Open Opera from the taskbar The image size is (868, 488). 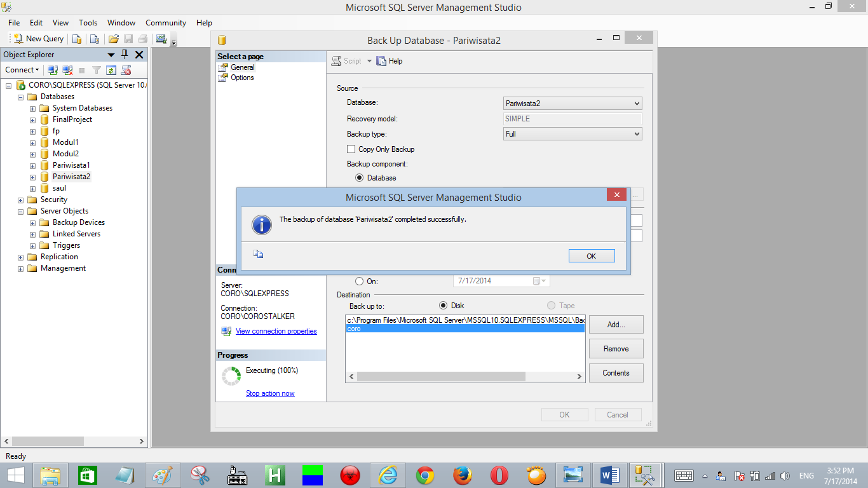(499, 475)
